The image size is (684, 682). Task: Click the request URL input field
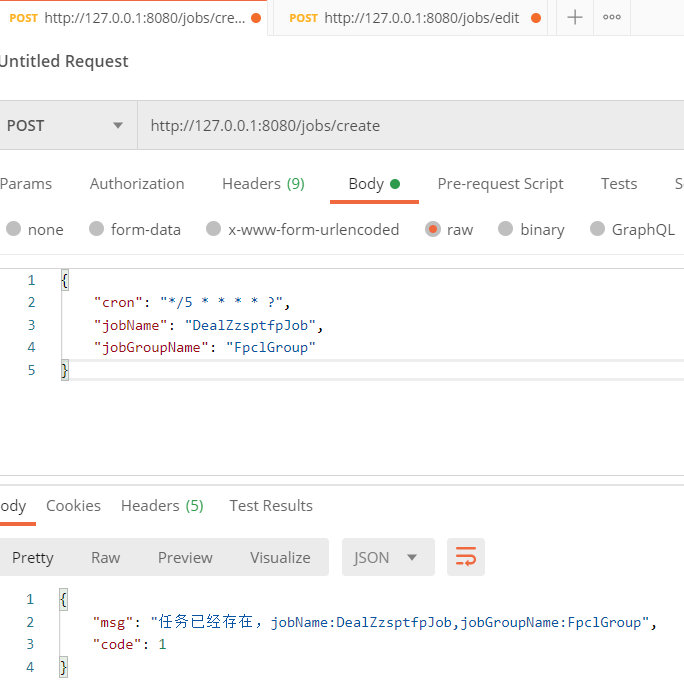click(x=410, y=125)
